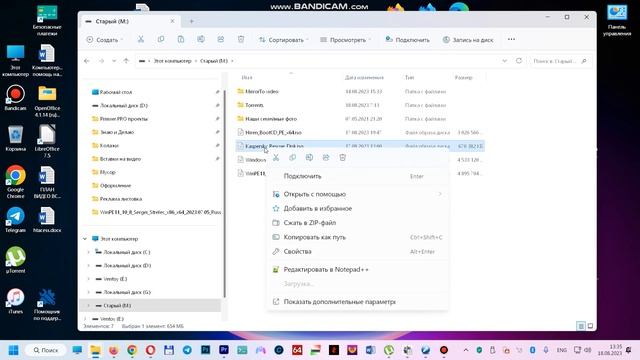The image size is (640, 360).
Task: Open the Recycle Bin (Корзина) desktop icon
Action: (x=16, y=138)
